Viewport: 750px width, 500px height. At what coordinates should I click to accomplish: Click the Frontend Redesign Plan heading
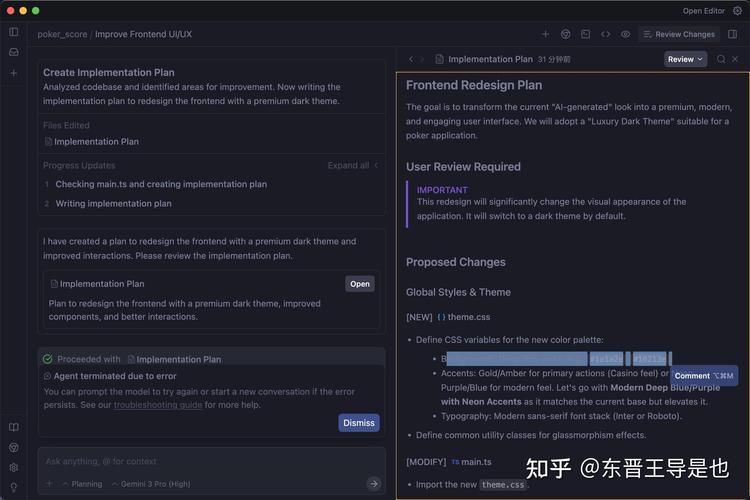tap(474, 85)
